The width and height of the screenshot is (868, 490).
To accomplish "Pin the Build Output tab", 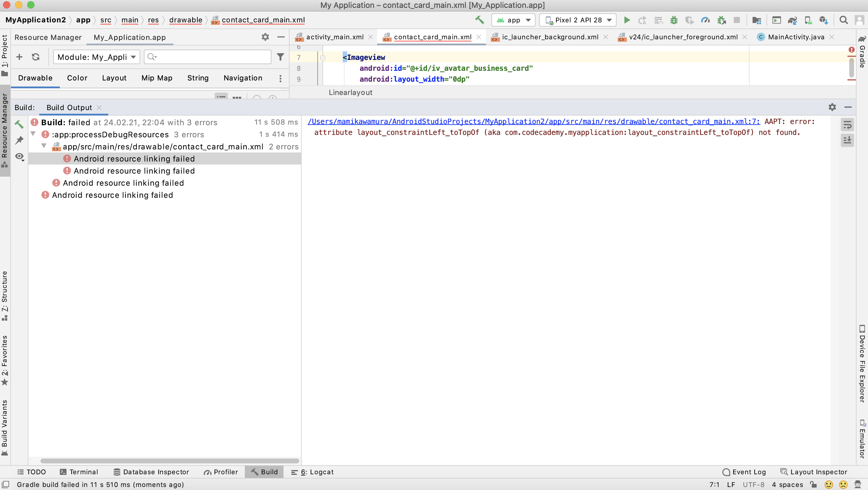I will [x=19, y=140].
